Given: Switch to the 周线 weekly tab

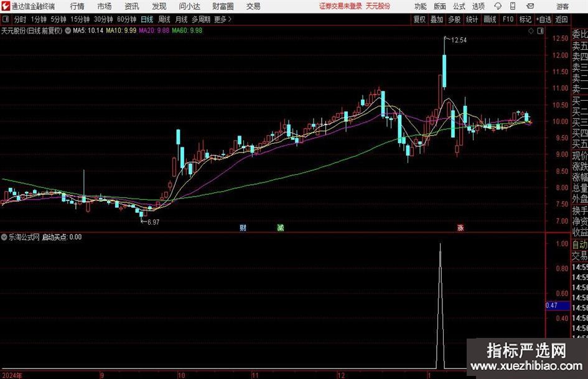Looking at the screenshot, I should tap(164, 19).
